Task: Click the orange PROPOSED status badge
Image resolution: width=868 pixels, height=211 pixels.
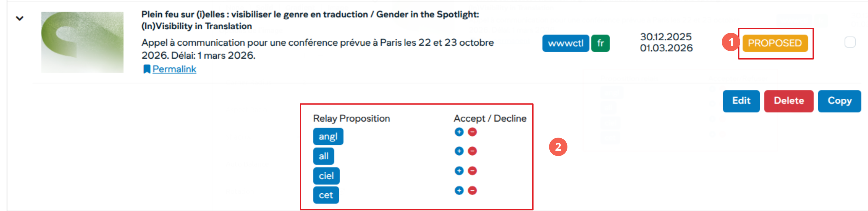Action: pyautogui.click(x=775, y=43)
